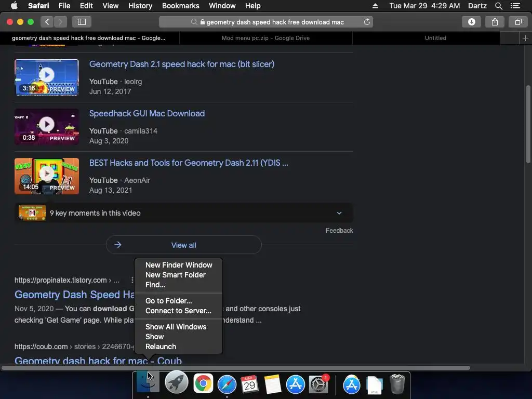
Task: Select New Smart Folder menu entry
Action: 179,275
